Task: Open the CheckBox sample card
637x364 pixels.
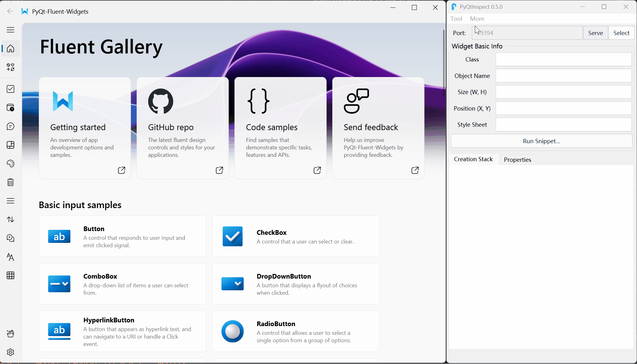Action: tap(296, 236)
